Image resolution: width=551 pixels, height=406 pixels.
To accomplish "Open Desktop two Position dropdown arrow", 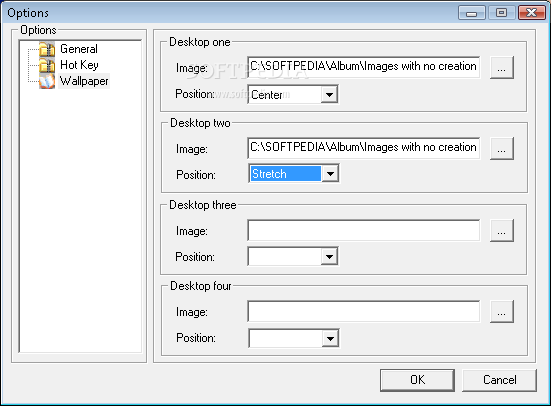I will point(330,173).
